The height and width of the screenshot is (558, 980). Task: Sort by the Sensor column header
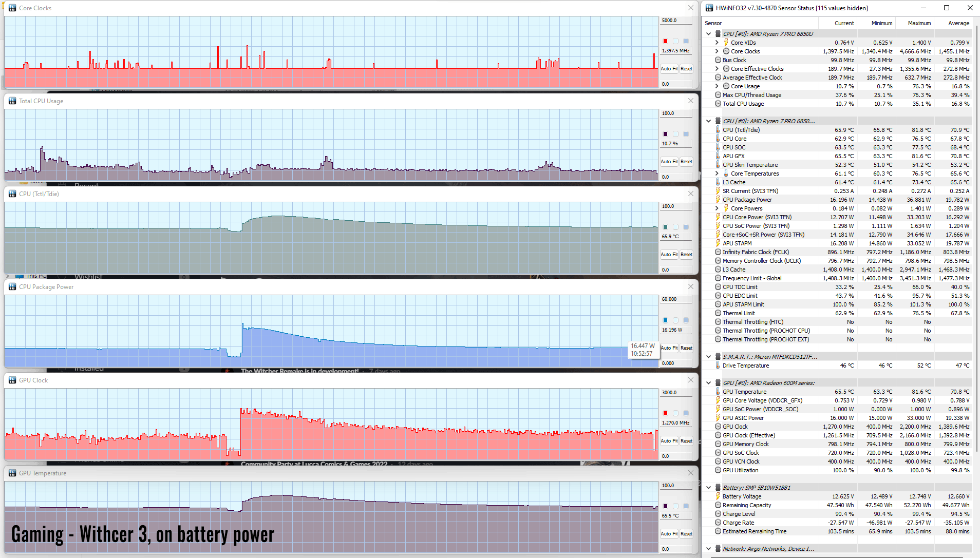pos(760,23)
